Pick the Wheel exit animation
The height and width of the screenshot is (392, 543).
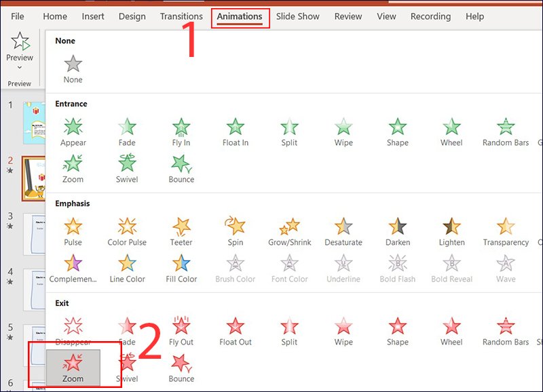451,332
